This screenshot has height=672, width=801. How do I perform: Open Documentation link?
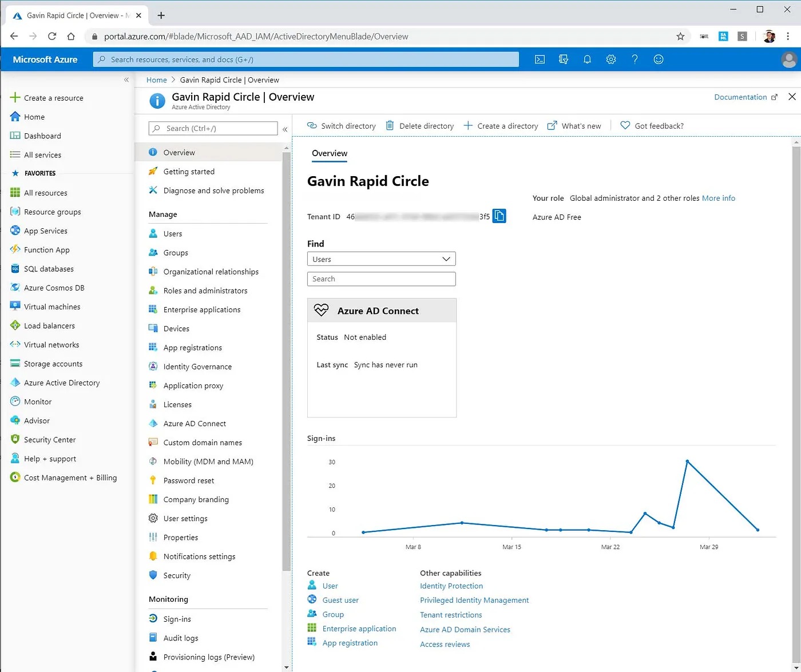(746, 97)
